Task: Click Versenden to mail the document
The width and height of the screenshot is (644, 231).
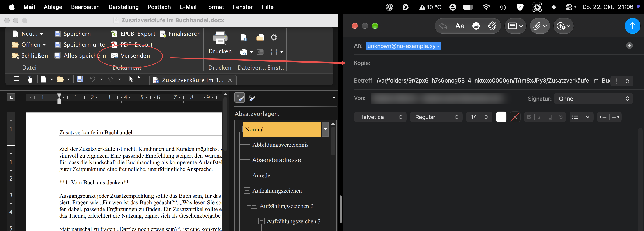Action: [131, 55]
